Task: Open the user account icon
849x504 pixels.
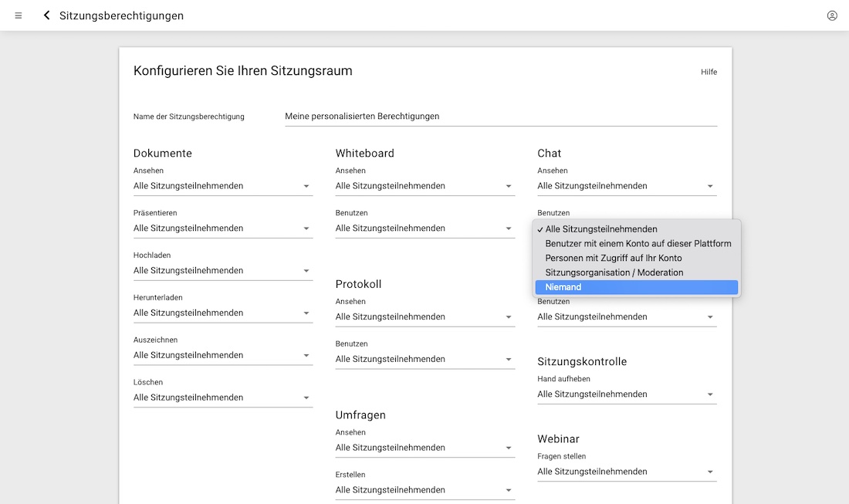Action: pyautogui.click(x=832, y=15)
